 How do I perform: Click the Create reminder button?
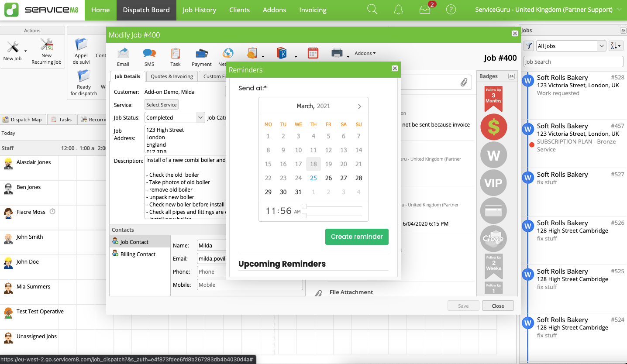coord(357,237)
